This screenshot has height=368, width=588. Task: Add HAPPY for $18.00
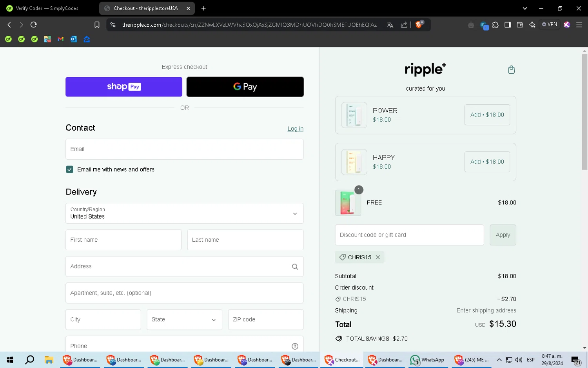coord(487,162)
